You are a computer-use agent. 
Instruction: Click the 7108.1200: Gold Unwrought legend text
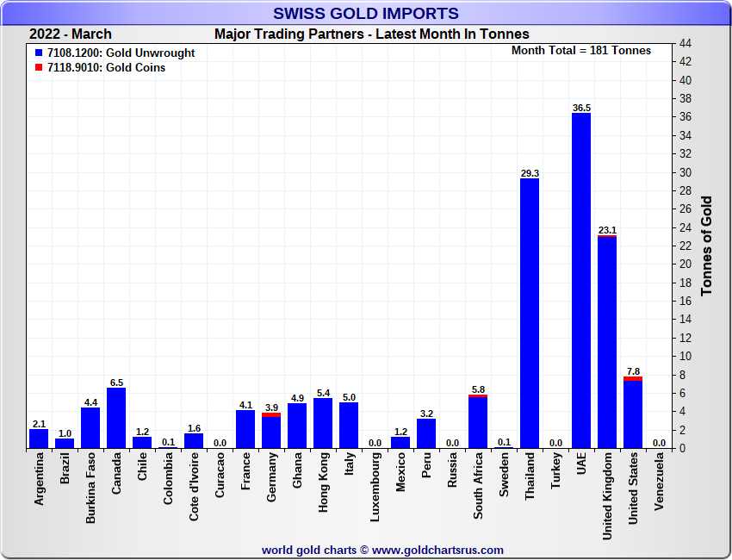pyautogui.click(x=121, y=53)
